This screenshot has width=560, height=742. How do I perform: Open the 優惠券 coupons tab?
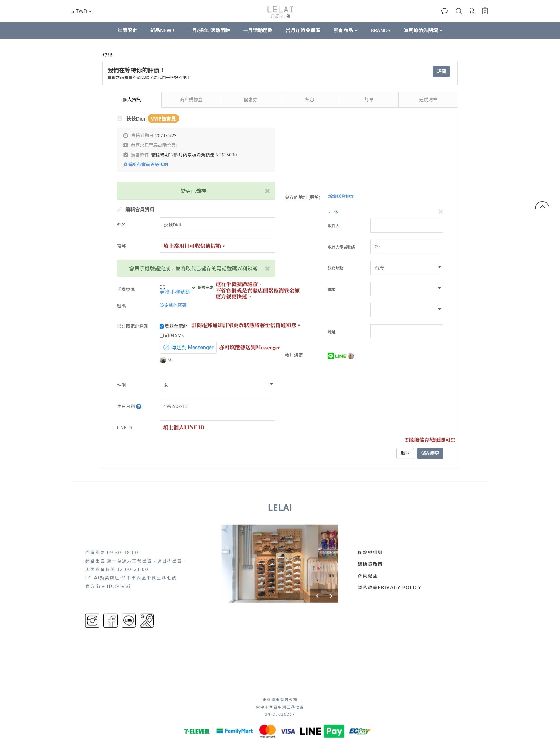pyautogui.click(x=250, y=99)
